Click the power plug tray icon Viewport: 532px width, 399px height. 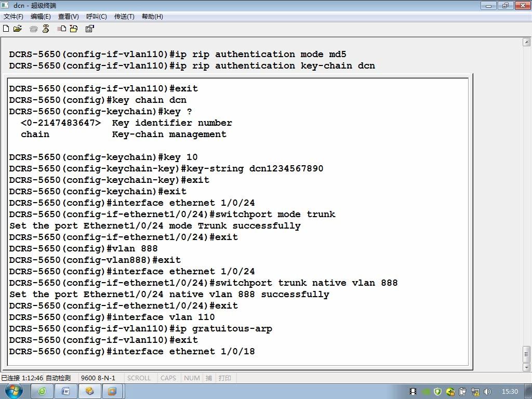point(462,392)
